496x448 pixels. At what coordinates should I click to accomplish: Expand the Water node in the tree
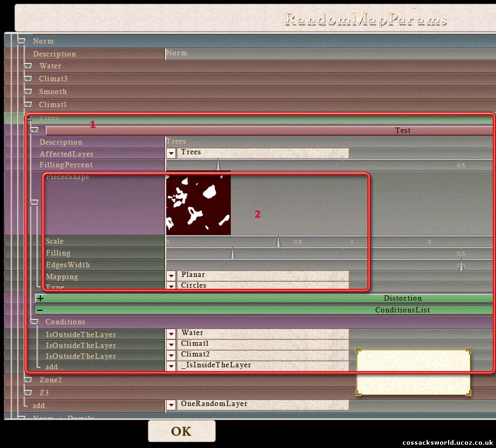click(x=28, y=66)
